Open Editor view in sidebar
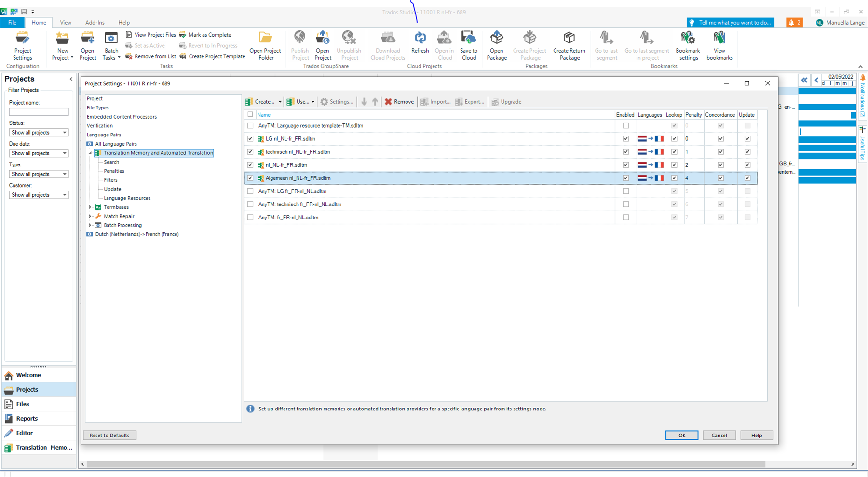This screenshot has height=477, width=868. (x=39, y=433)
